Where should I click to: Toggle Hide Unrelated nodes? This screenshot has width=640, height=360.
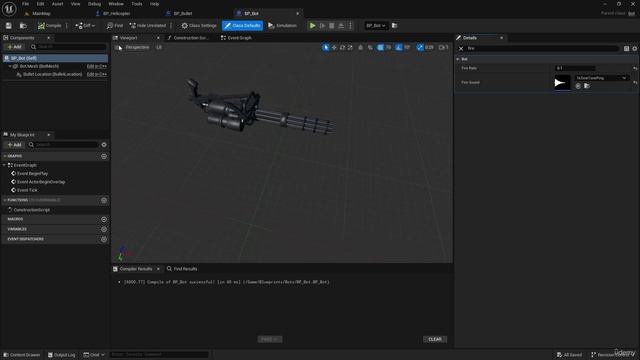click(147, 26)
